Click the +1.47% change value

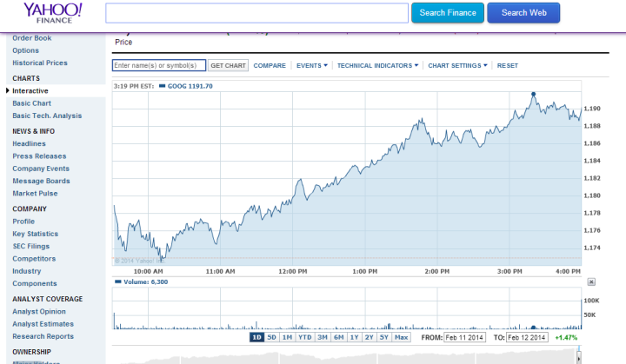tap(566, 338)
